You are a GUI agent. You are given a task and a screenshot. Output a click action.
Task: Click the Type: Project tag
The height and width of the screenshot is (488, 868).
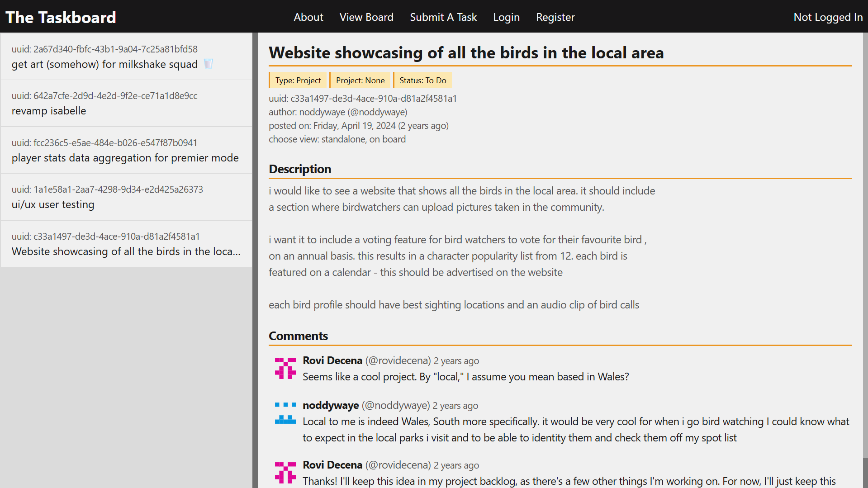298,80
